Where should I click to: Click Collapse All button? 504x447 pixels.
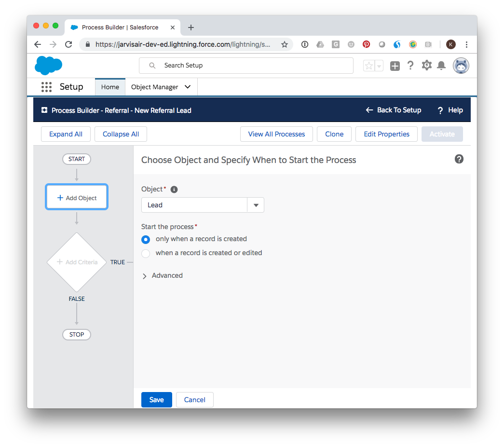(x=121, y=134)
